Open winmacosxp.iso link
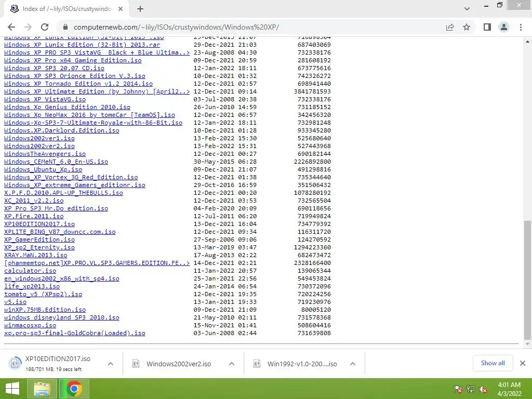The image size is (532, 399). coord(30,326)
